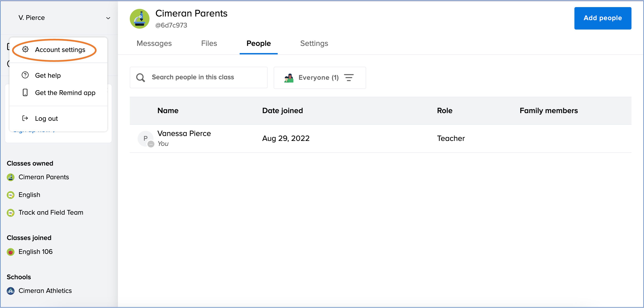Open Account settings from the menu
This screenshot has height=308, width=644.
click(58, 50)
